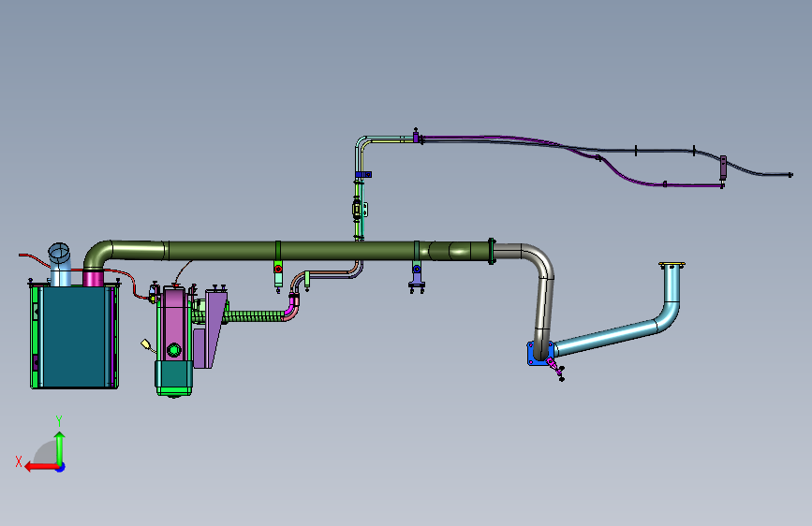812x526 pixels.
Task: Select the magenta valve below the blue flange
Action: point(554,364)
